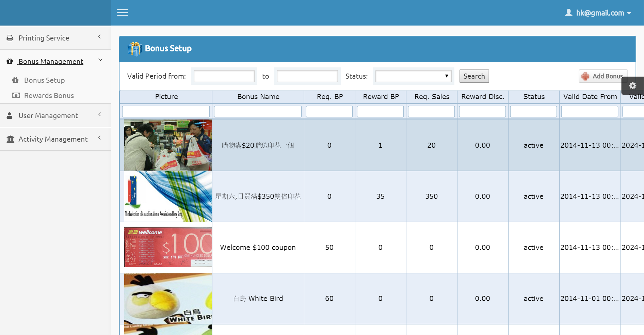The image size is (644, 335).
Task: Click the red plus icon on Add Bonus
Action: point(585,76)
